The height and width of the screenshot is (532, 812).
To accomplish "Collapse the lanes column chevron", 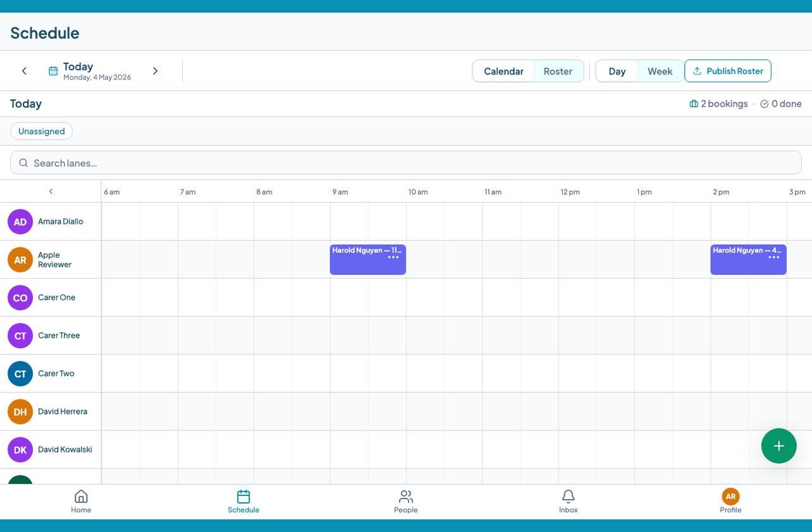I will (x=51, y=191).
